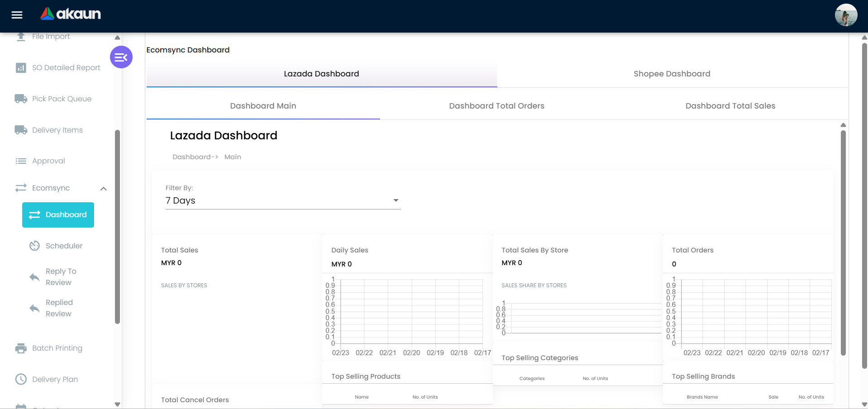Collapse the Ecomsync menu section
The height and width of the screenshot is (409, 868).
[x=104, y=189]
